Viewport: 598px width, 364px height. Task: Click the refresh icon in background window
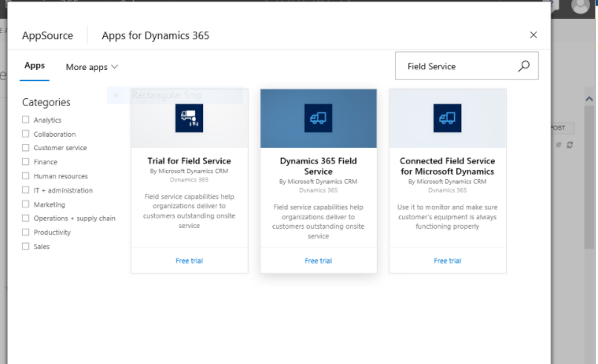570,145
